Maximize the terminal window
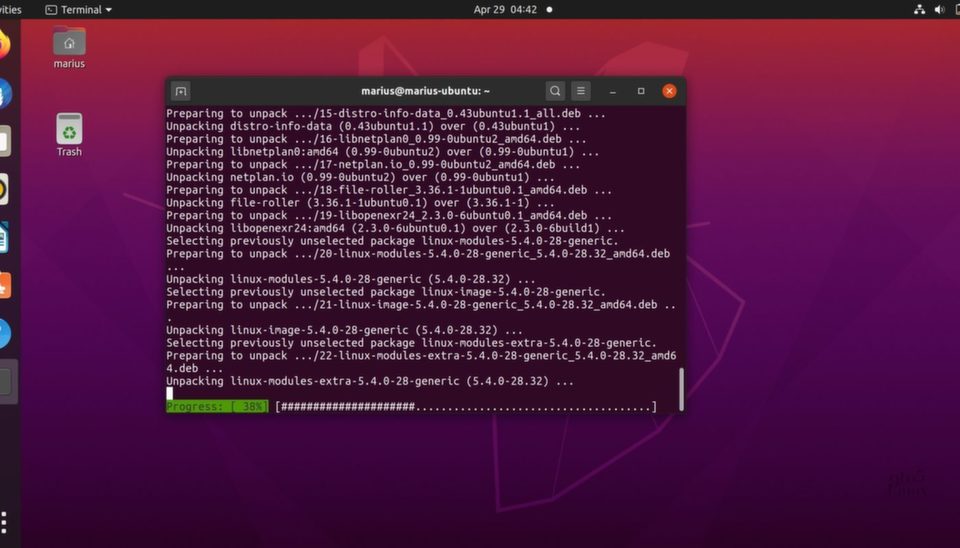 tap(641, 91)
